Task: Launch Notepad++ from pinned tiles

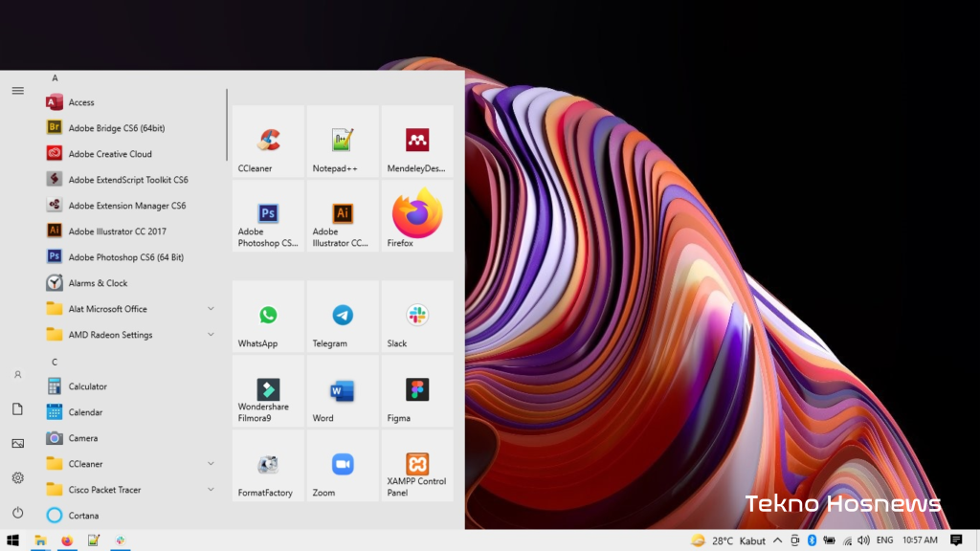Action: (343, 142)
